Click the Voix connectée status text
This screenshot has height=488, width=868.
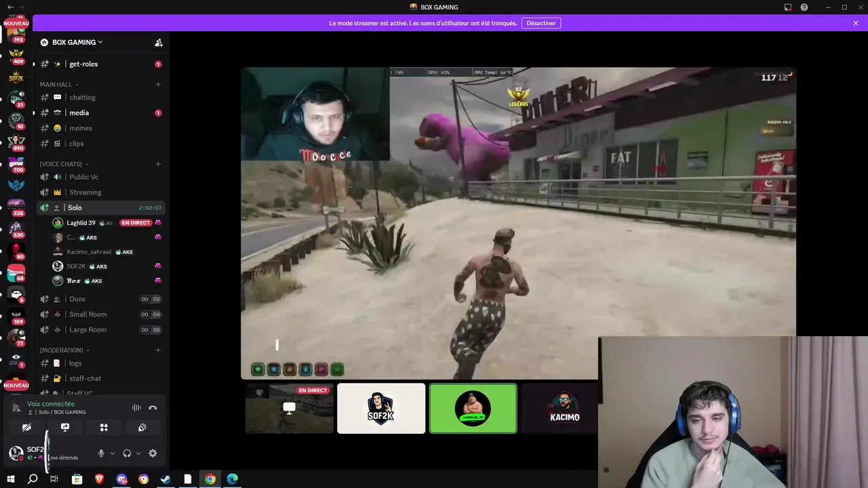[x=51, y=404]
